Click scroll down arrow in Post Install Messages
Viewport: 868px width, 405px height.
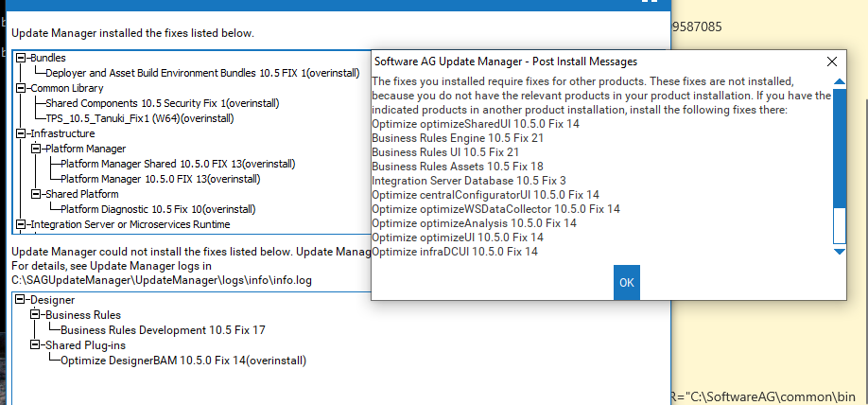pyautogui.click(x=840, y=252)
